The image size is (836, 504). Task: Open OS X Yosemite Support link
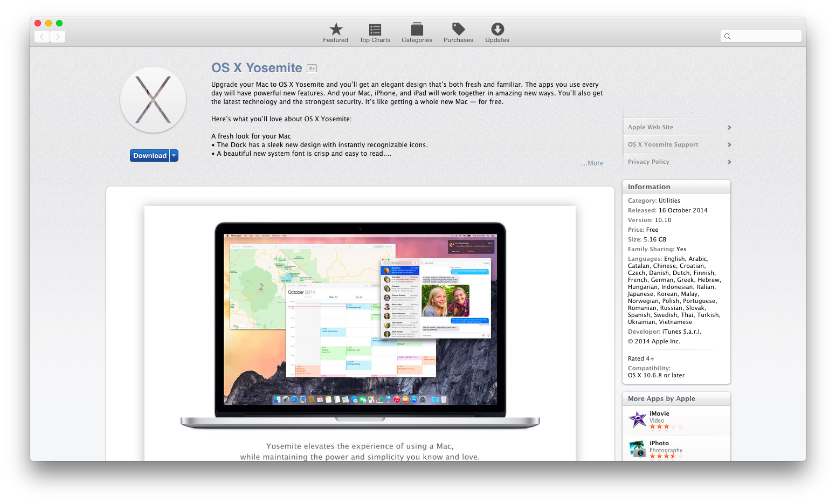click(x=663, y=144)
